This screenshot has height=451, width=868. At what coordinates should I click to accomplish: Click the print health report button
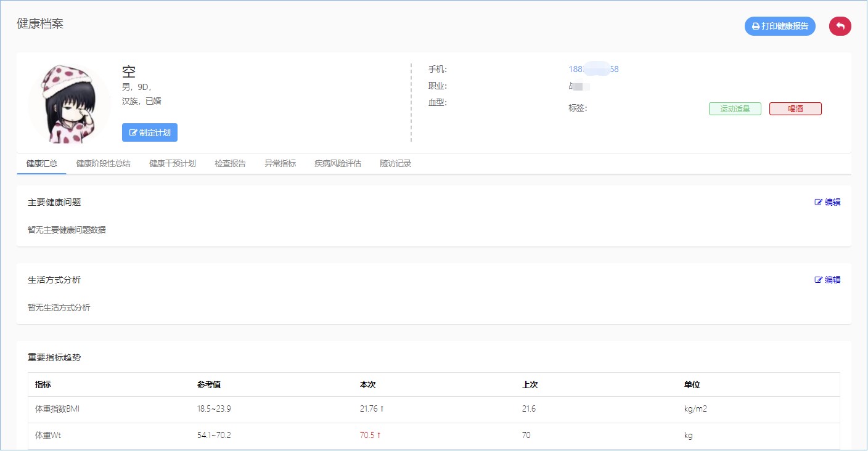tap(780, 26)
